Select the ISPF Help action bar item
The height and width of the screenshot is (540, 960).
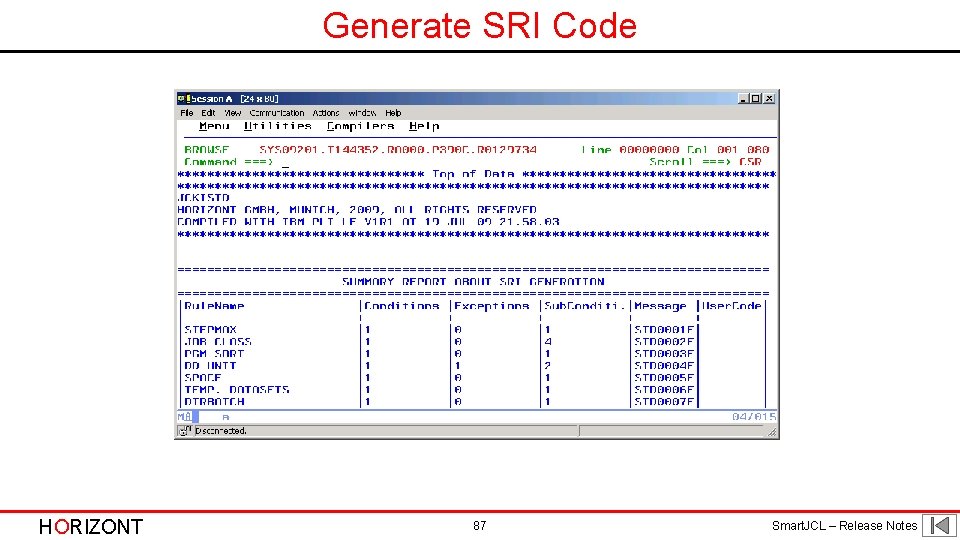tap(424, 126)
